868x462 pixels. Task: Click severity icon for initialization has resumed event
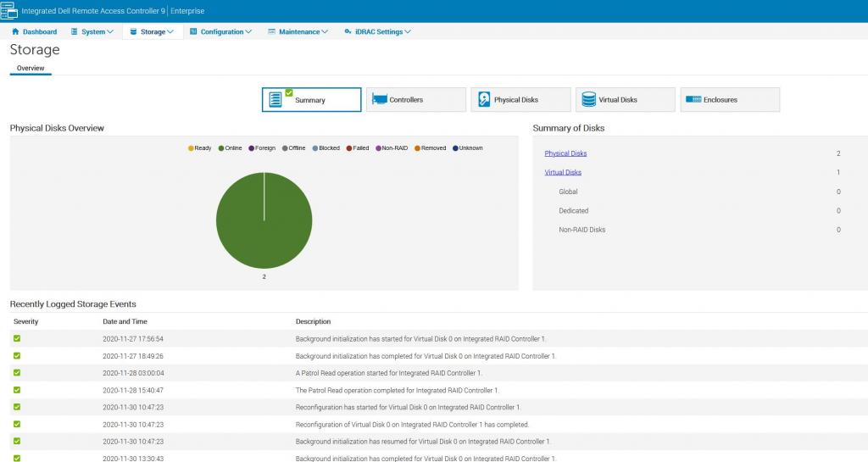pos(17,441)
